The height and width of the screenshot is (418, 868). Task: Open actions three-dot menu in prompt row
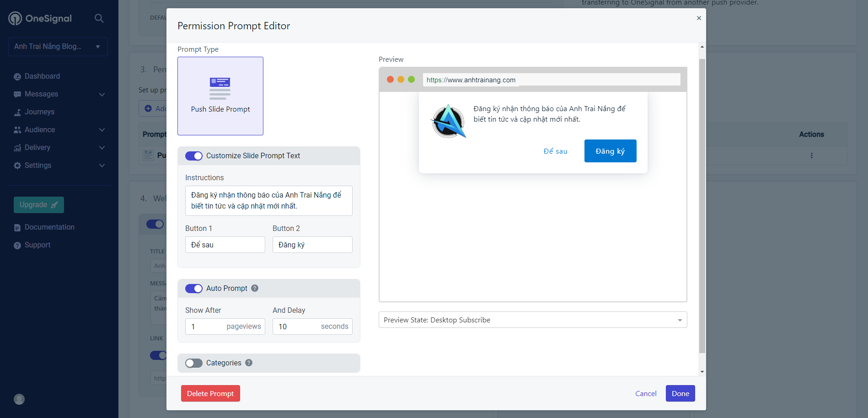coord(812,155)
